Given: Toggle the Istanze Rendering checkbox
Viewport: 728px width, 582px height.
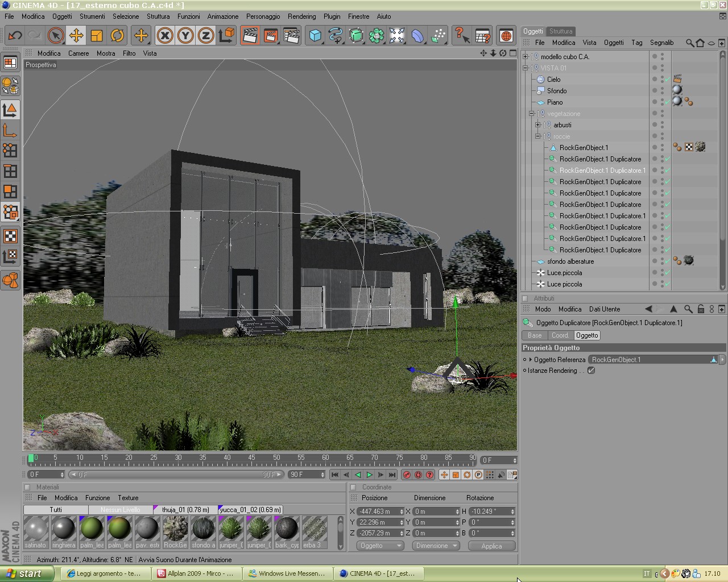Looking at the screenshot, I should tap(591, 370).
